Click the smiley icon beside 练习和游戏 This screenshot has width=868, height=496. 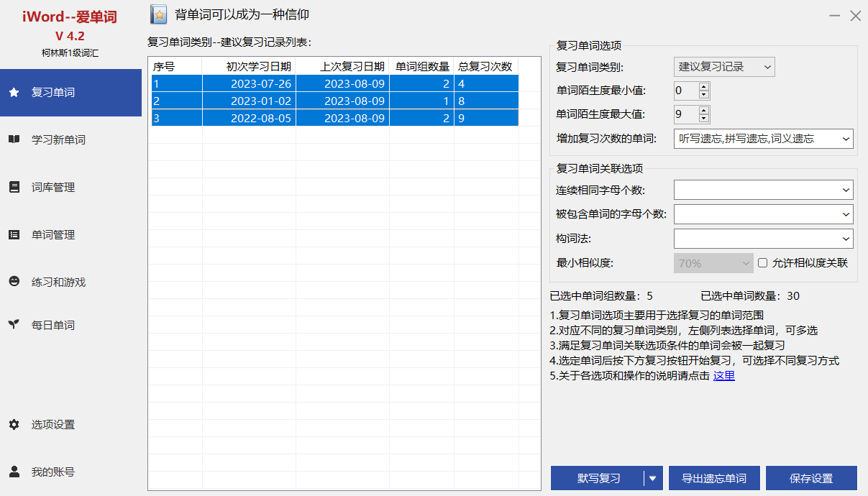14,283
